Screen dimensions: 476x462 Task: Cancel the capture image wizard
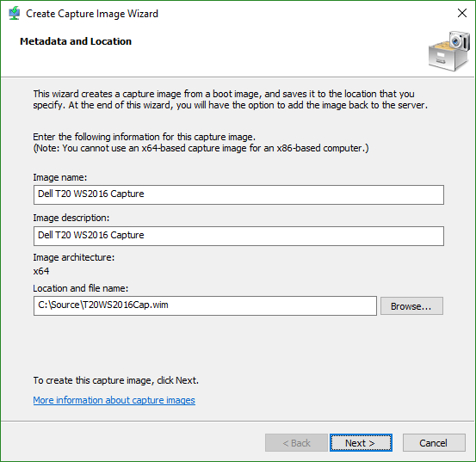(x=434, y=442)
